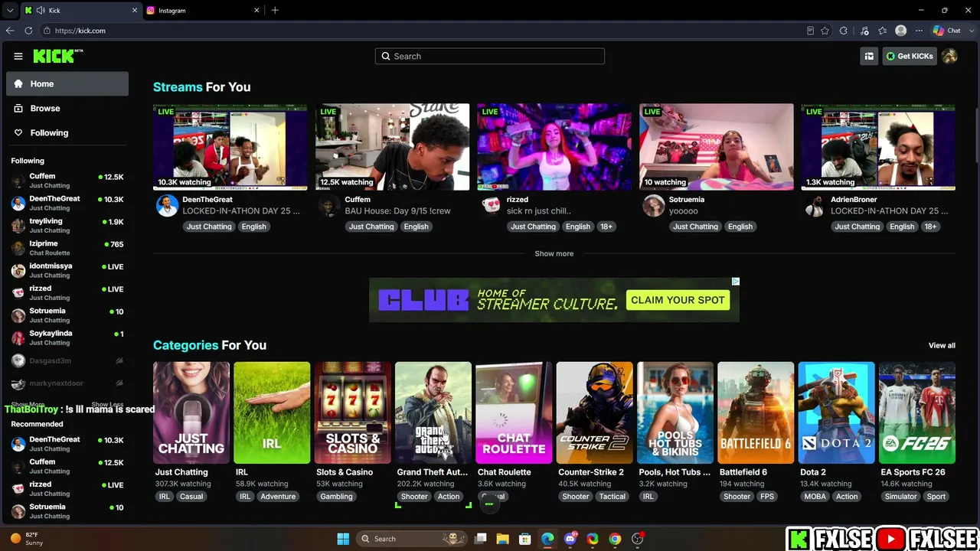
Task: Open Sotruemia's live stream thumbnail
Action: tap(717, 147)
